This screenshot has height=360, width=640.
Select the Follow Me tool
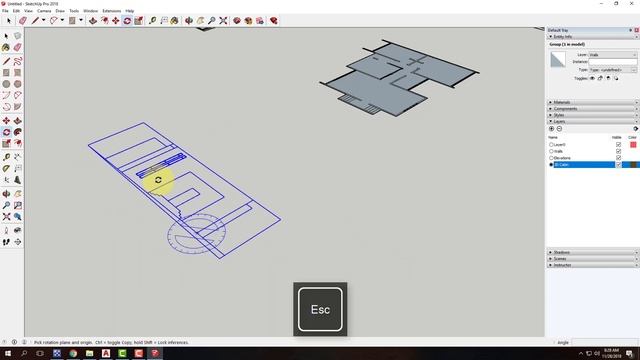click(x=18, y=132)
